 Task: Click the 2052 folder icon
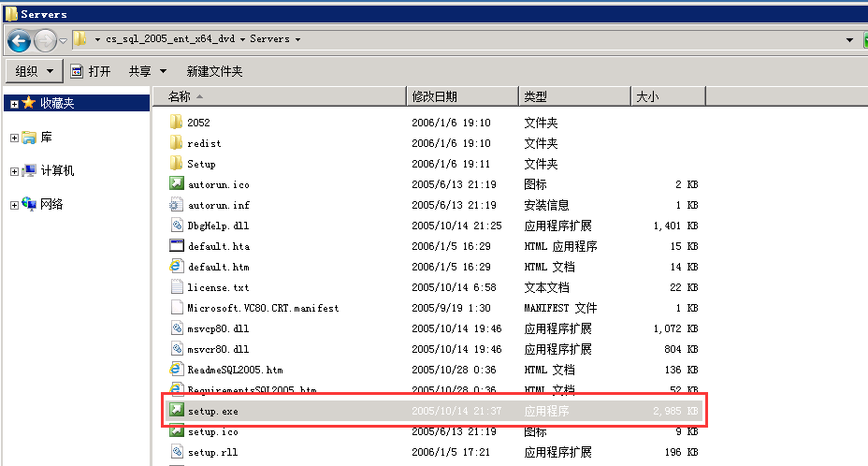(176, 123)
